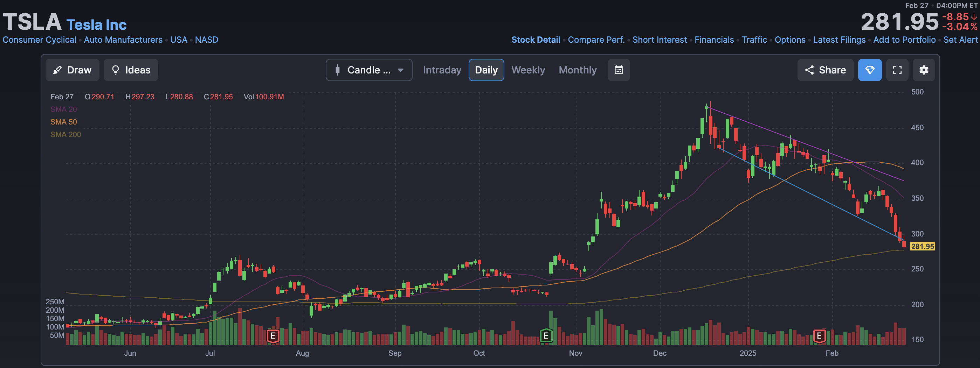This screenshot has width=980, height=368.
Task: Click the Nov label on time axis
Action: 575,353
